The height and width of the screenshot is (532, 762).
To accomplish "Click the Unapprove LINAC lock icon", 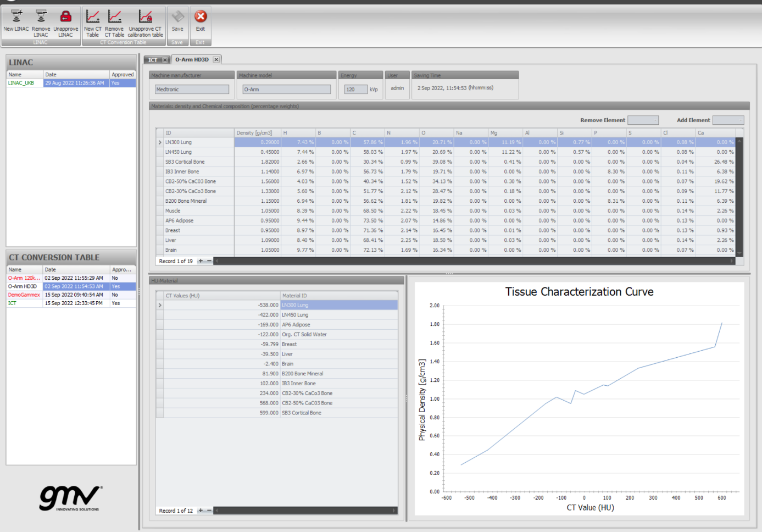I will [65, 16].
